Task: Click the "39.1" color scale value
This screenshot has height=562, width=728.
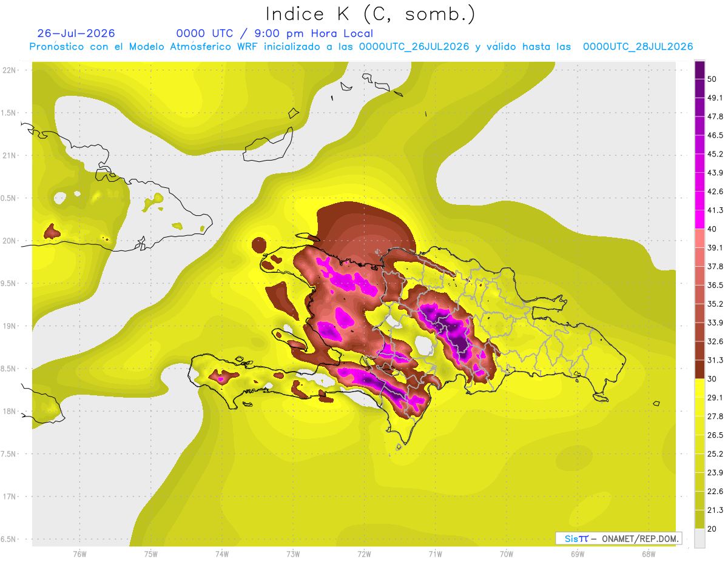Action: pos(715,248)
